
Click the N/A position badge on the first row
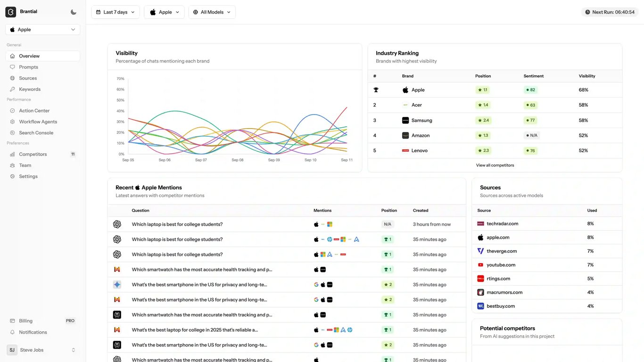point(387,224)
